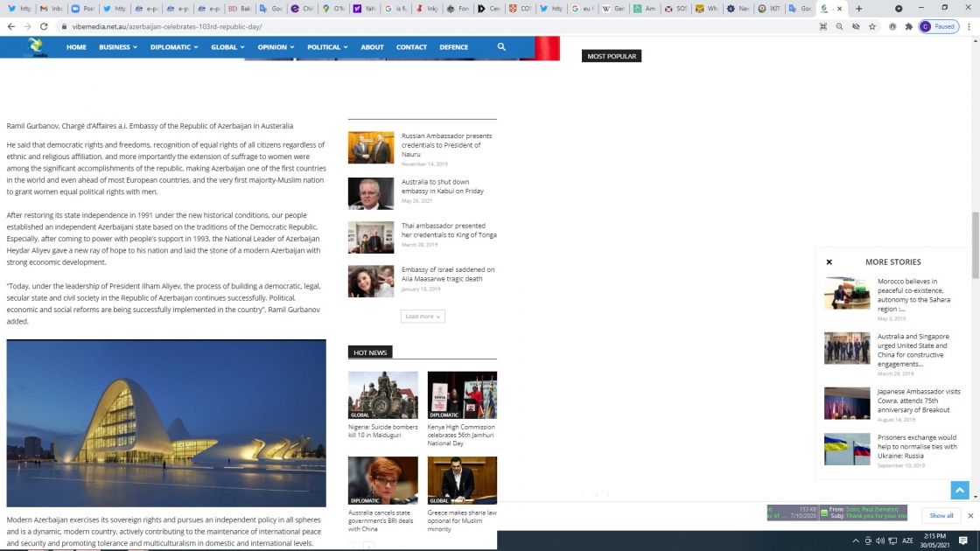Screen dimensions: 980x551
Task: Open a new browser tab
Action: (x=858, y=9)
